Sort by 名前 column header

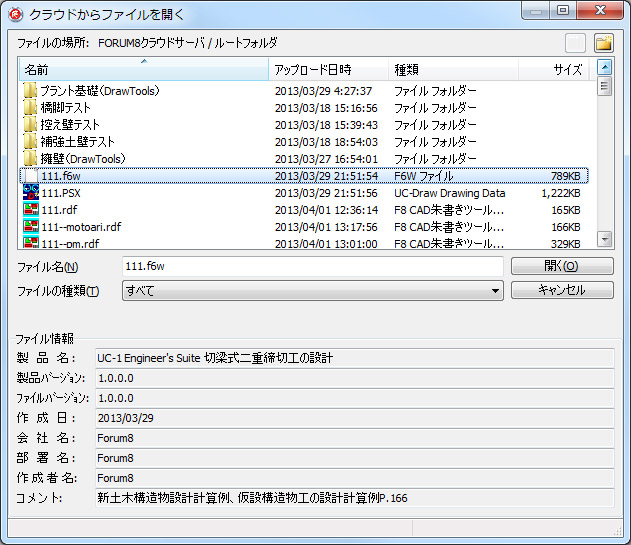coord(144,70)
